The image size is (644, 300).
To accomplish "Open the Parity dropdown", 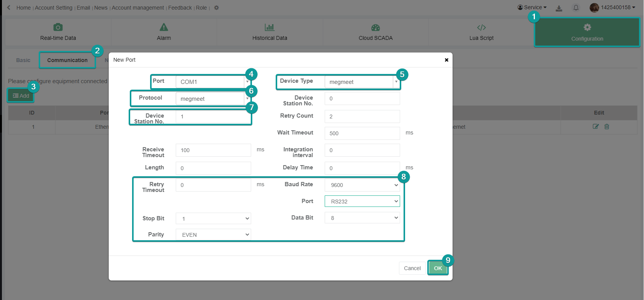I will click(x=213, y=234).
